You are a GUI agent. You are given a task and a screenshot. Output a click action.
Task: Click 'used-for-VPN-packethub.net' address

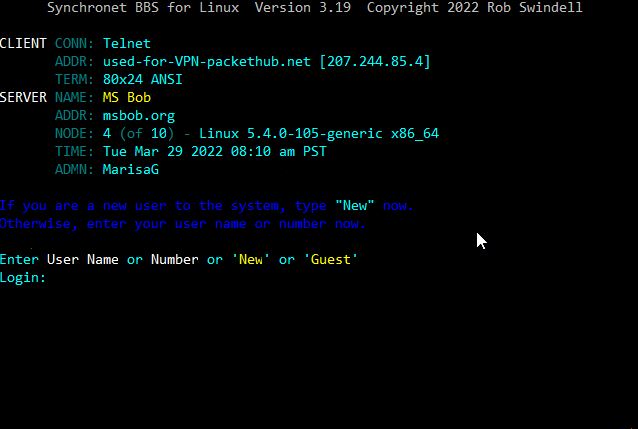[207, 61]
